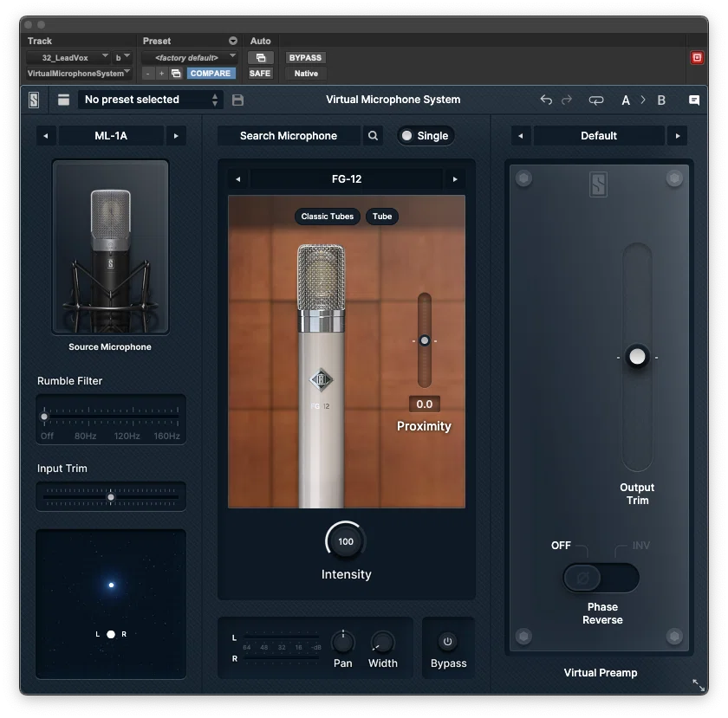
Task: Click the Classic Tubes tag
Action: 328,217
